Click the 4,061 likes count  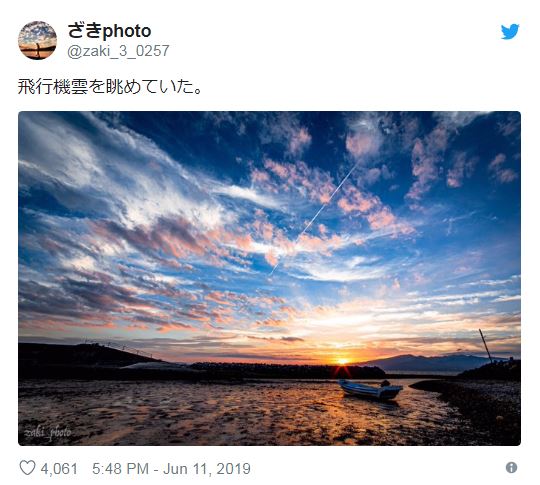coord(59,468)
